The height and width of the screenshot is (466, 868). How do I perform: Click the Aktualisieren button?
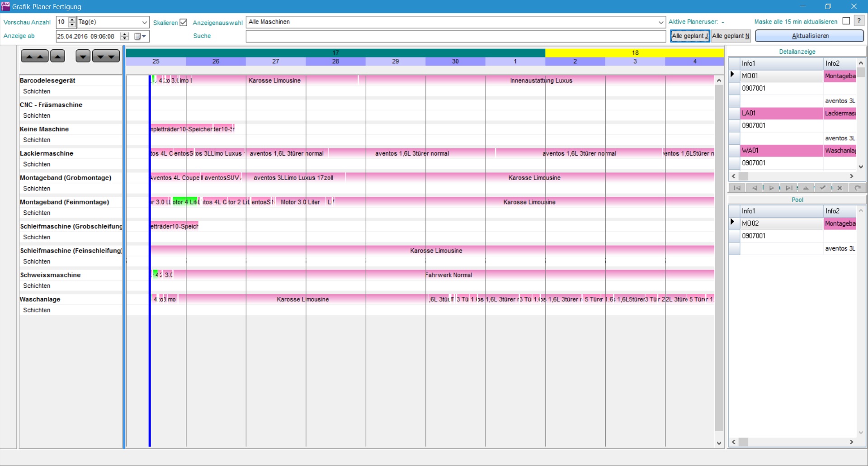810,36
